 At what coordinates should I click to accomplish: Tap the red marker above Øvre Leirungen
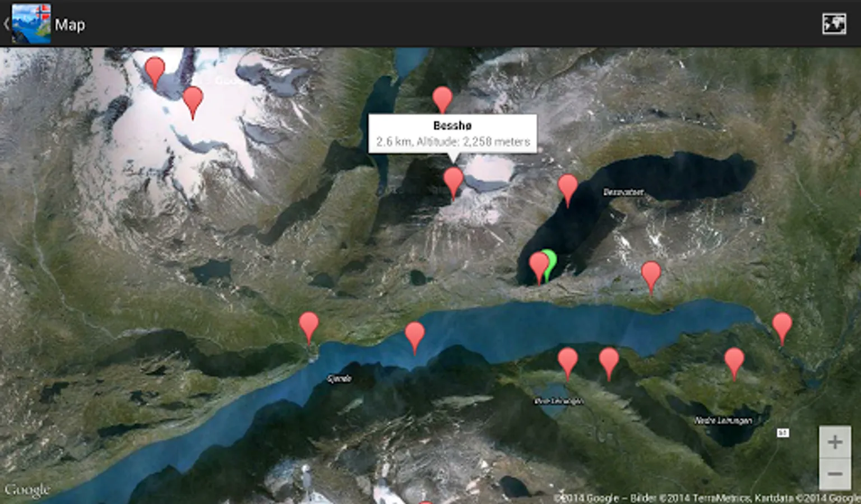[567, 357]
